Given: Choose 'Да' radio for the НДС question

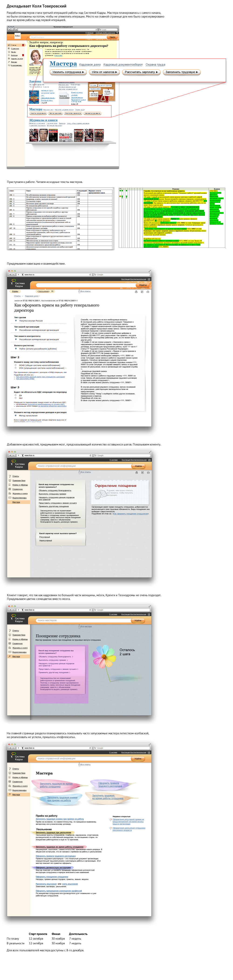Looking at the screenshot, I should pyautogui.click(x=16, y=395).
